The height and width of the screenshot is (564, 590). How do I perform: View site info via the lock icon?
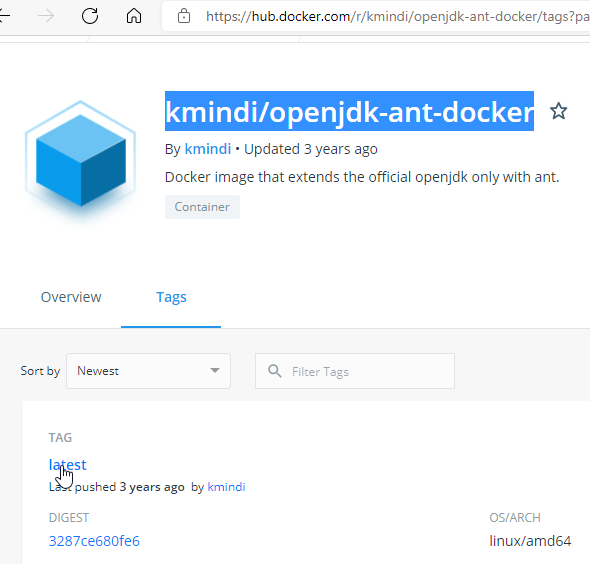(184, 16)
